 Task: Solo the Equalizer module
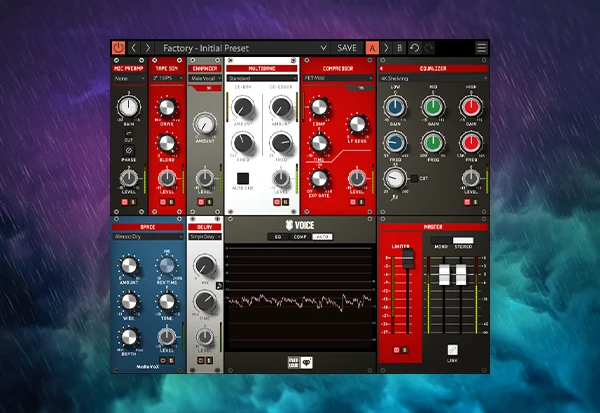click(475, 202)
